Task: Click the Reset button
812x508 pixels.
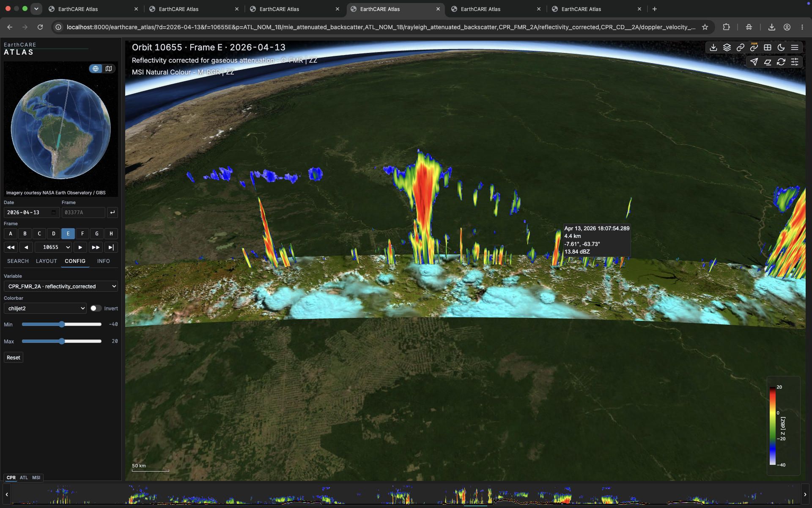Action: 14,358
